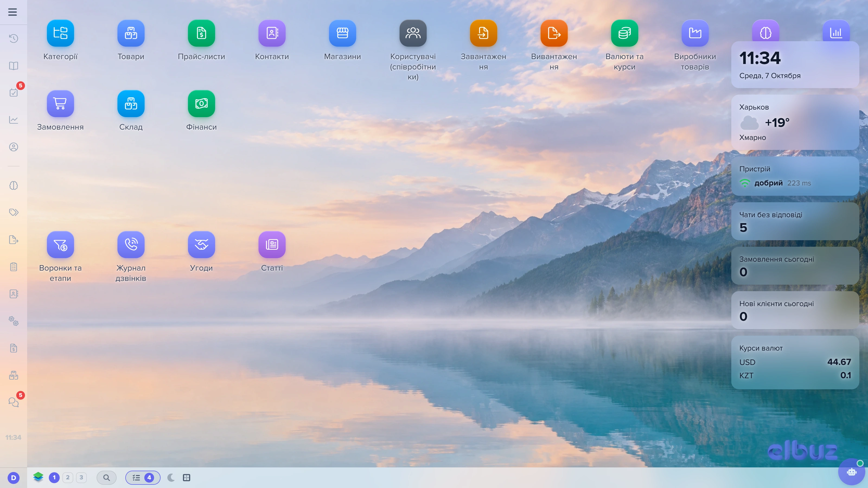Open the hamburger menu in sidebar

pyautogui.click(x=12, y=12)
